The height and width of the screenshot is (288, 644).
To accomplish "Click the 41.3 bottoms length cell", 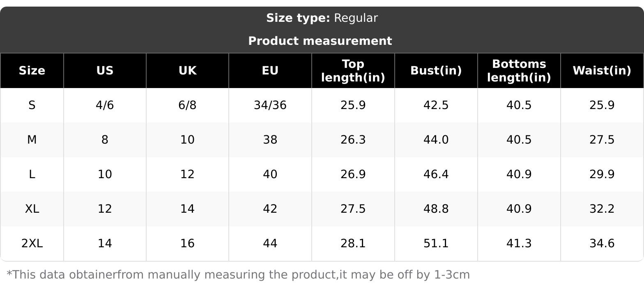I will coord(519,244).
